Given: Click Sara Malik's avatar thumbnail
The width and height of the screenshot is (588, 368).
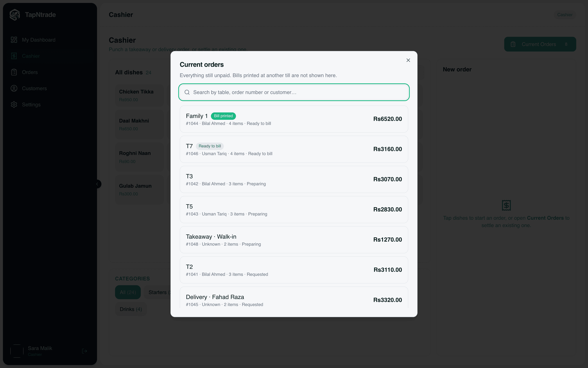Looking at the screenshot, I should coord(17,351).
